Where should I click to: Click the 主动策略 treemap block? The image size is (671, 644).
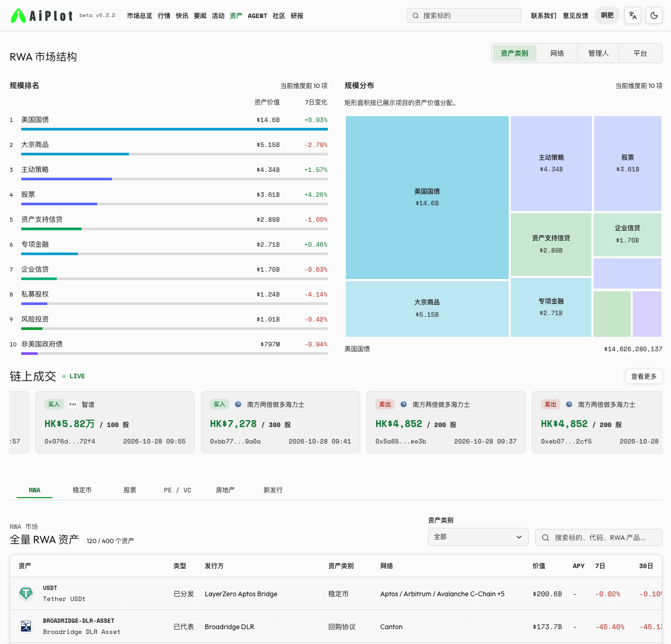coord(551,163)
